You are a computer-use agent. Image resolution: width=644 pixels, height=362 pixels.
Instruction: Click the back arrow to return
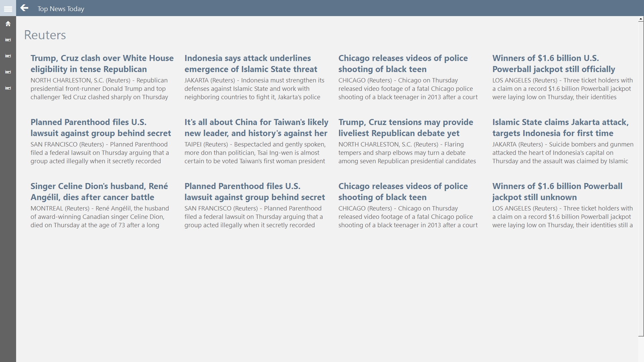coord(24,8)
